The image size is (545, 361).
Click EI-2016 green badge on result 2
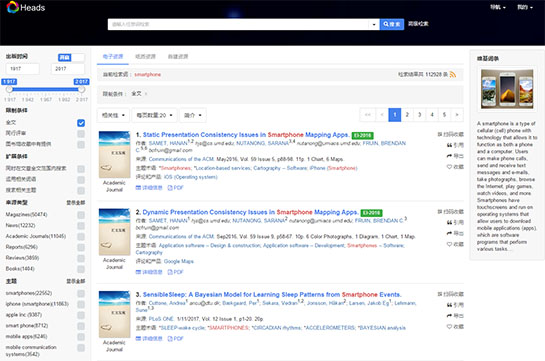pos(372,213)
